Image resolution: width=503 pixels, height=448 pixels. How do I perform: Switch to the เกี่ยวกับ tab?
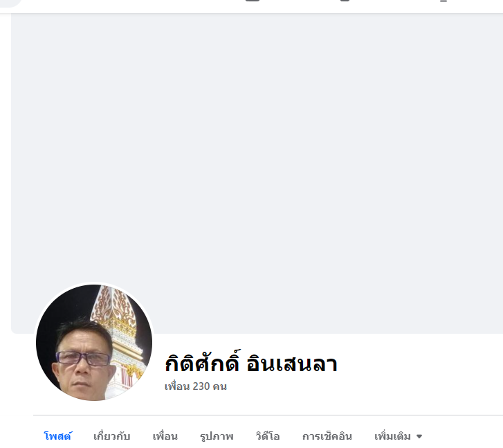point(111,436)
